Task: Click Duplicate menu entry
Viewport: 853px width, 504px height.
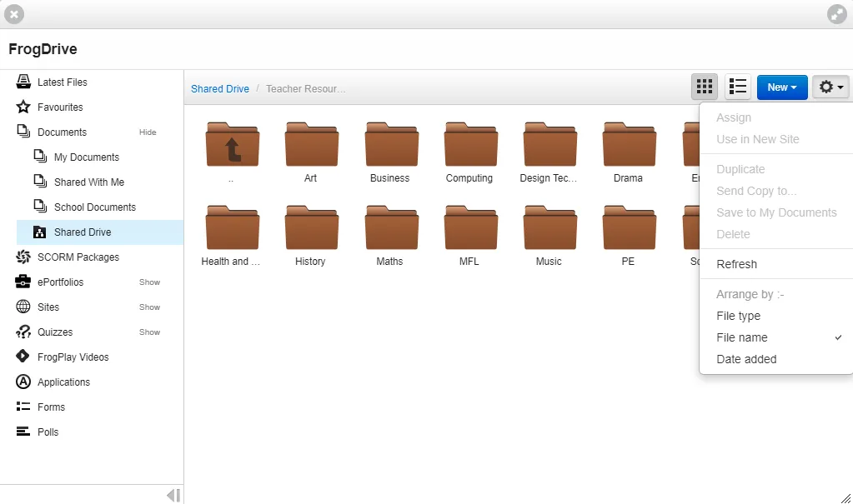Action: 776,169
